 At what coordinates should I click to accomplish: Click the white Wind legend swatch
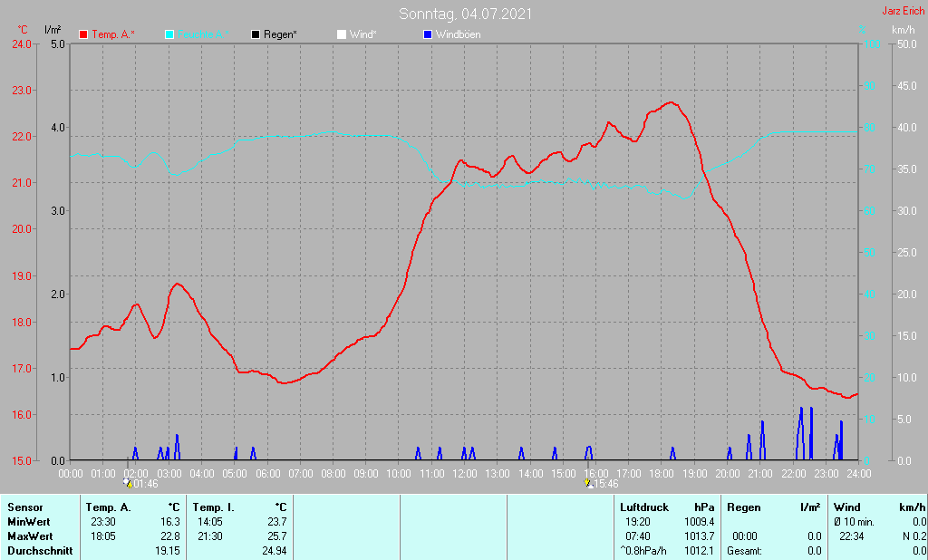[342, 34]
